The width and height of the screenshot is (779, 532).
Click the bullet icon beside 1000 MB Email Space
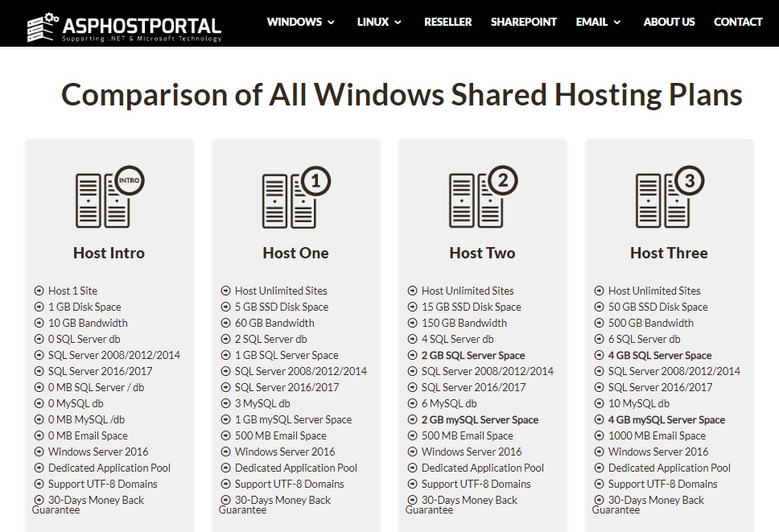(600, 435)
